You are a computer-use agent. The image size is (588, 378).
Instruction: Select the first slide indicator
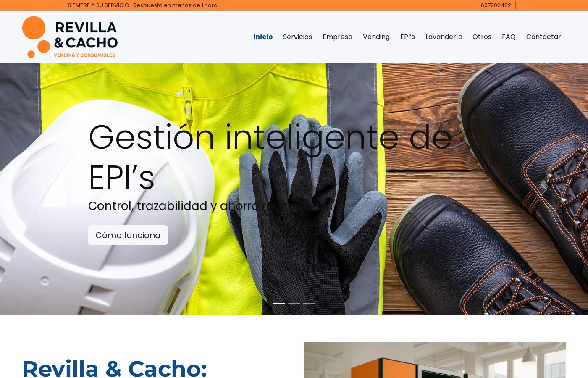pyautogui.click(x=279, y=304)
